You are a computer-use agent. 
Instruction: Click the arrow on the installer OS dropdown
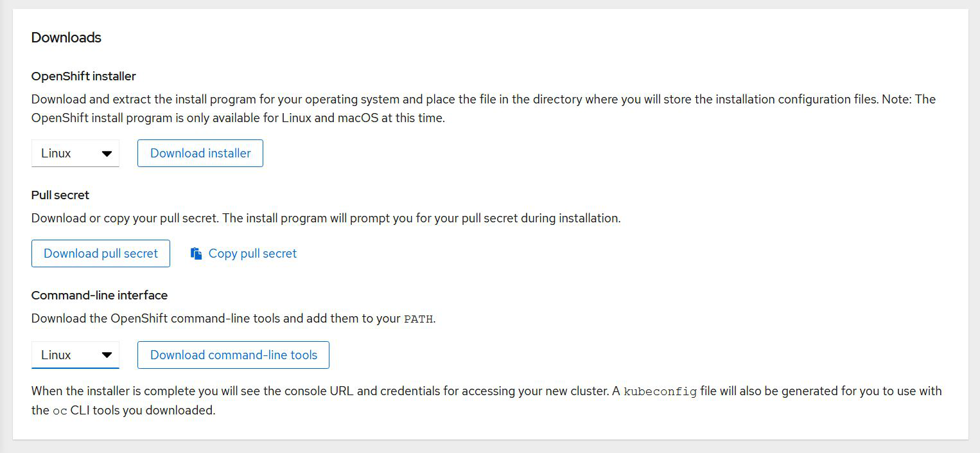107,154
